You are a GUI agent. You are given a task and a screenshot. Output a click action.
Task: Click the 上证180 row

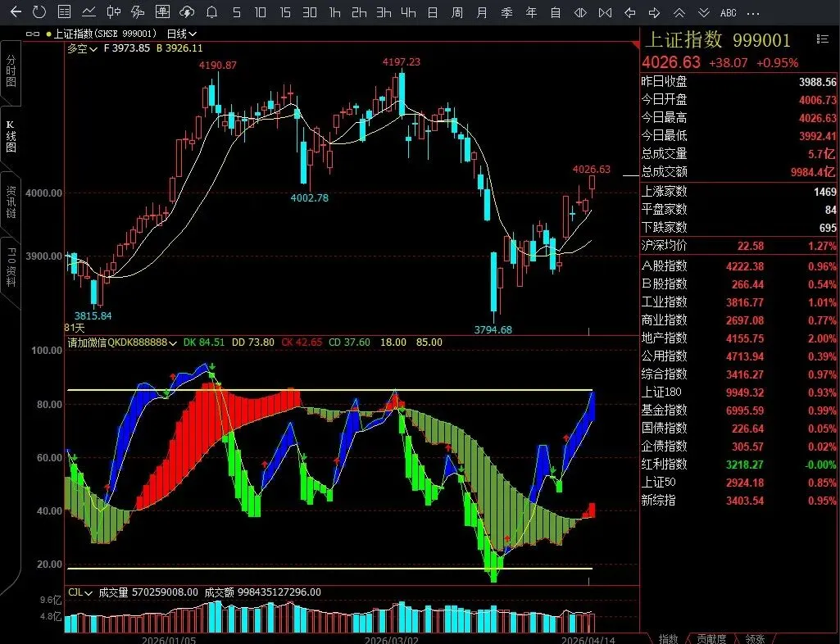(x=738, y=392)
